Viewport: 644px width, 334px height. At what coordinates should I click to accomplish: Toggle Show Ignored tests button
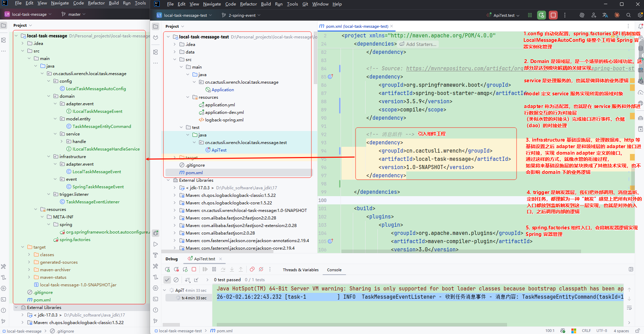(x=176, y=280)
